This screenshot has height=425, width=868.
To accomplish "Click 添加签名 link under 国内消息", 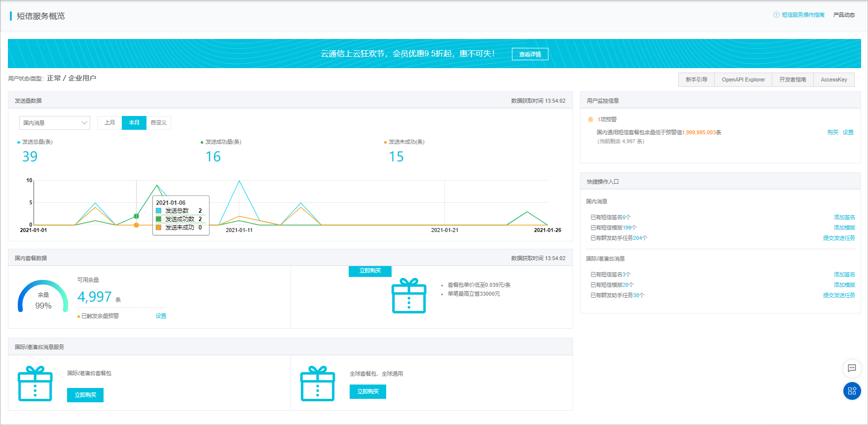I will (844, 217).
